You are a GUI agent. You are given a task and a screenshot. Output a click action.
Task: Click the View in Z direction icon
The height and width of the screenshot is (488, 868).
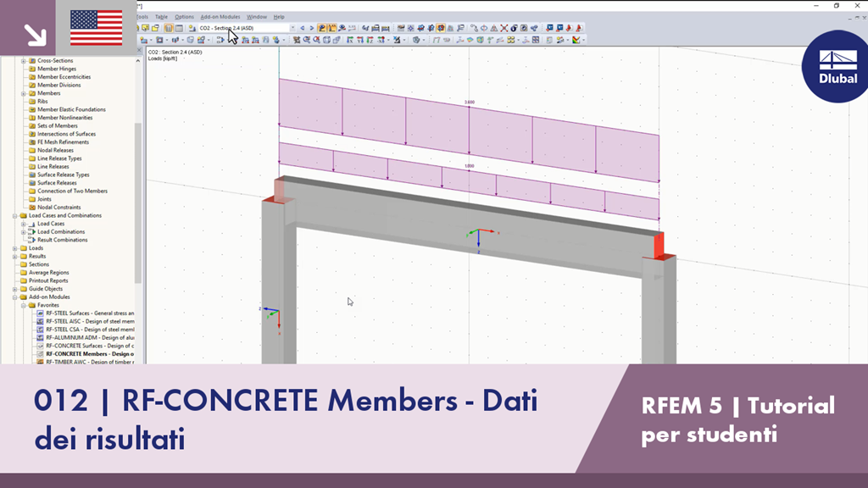(370, 40)
